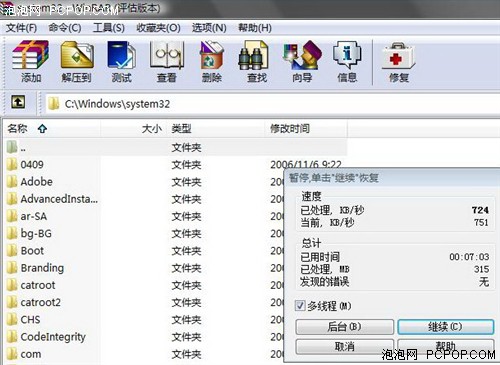Click the 添加 (Add) toolbar icon
Image resolution: width=500 pixels, height=365 pixels.
[30, 55]
